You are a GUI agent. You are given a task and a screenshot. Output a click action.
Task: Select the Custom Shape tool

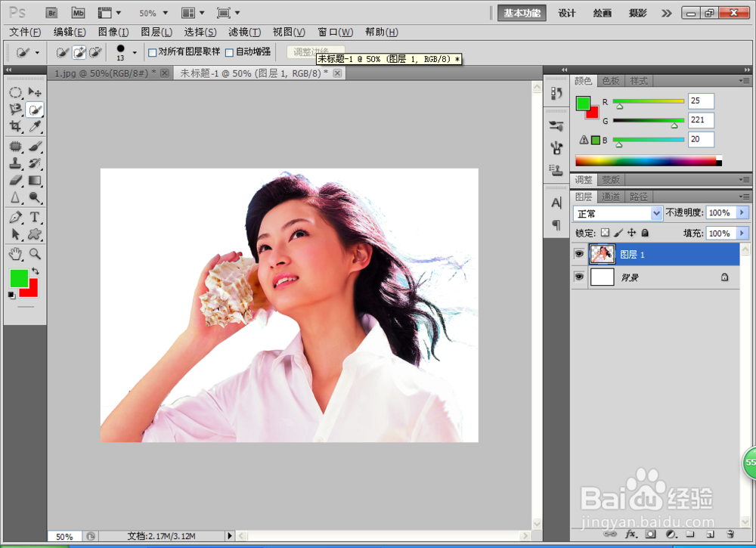tap(35, 234)
